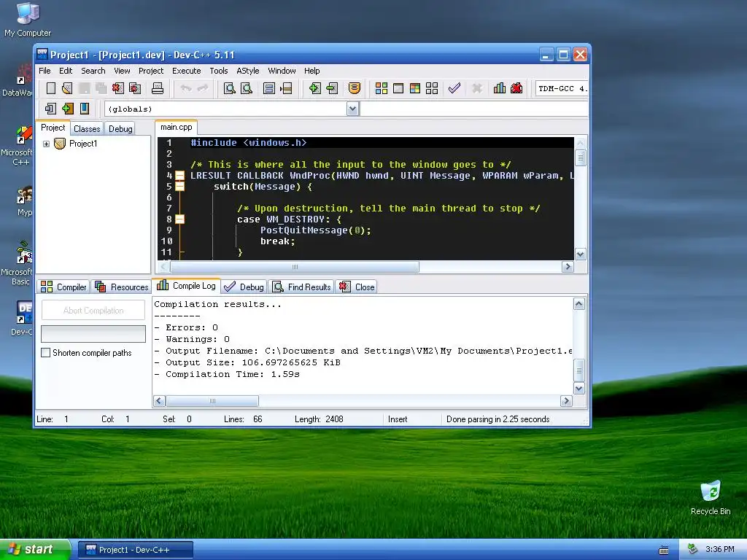Click the Run program window icon

tap(398, 88)
